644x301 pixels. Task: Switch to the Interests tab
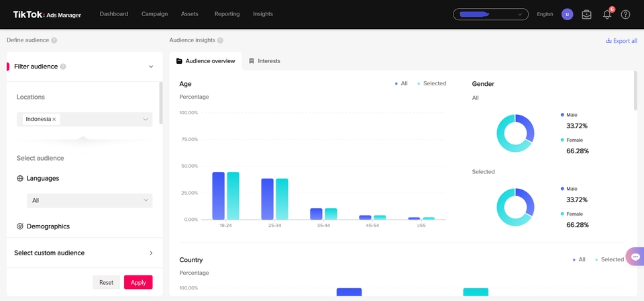(264, 61)
